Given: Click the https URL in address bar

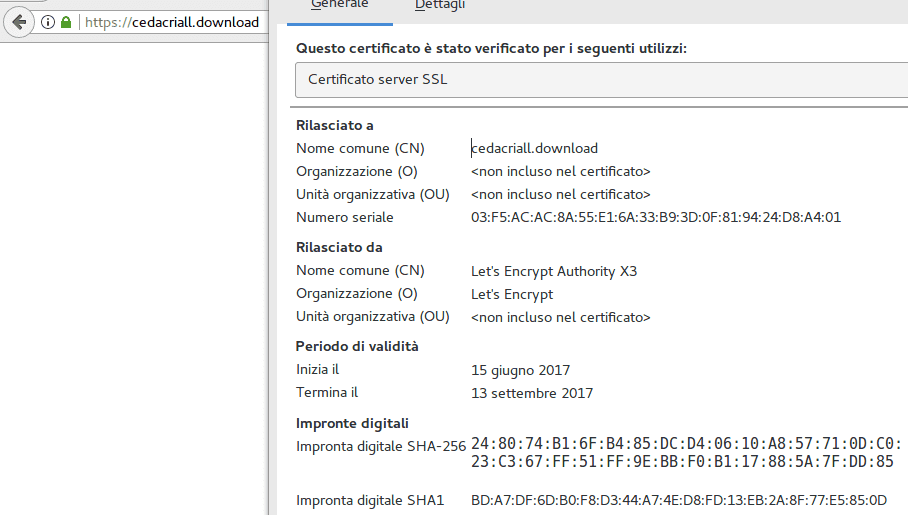Looking at the screenshot, I should (171, 22).
